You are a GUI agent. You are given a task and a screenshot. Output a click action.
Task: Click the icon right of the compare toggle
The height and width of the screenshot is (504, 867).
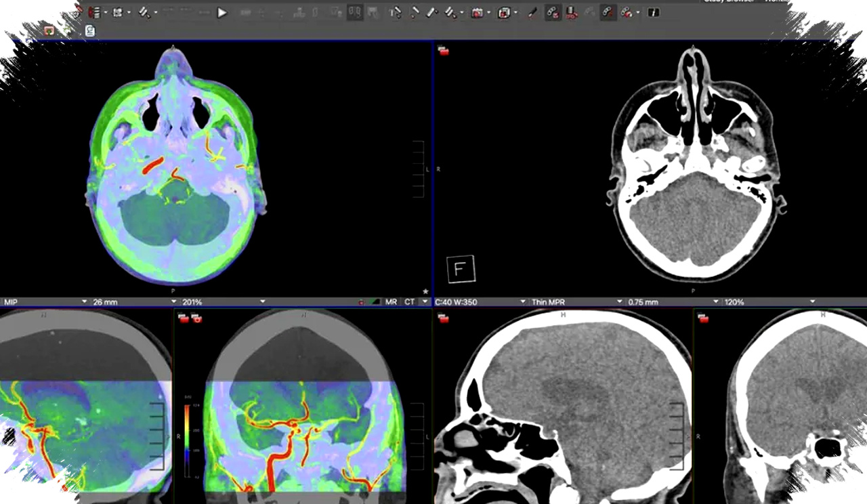tap(373, 12)
